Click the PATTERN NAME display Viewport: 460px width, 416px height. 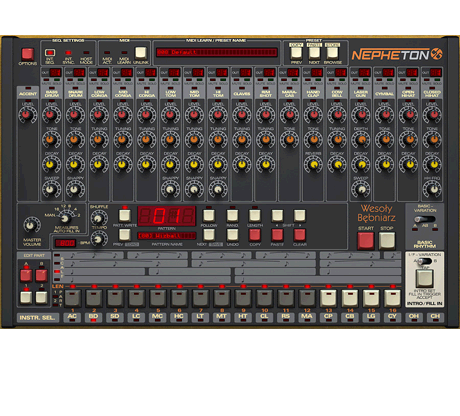(167, 236)
